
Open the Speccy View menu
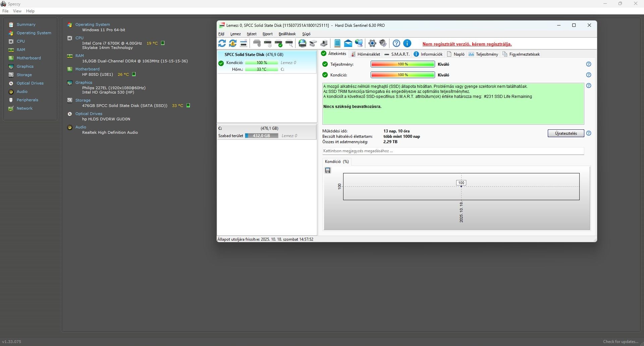(17, 11)
